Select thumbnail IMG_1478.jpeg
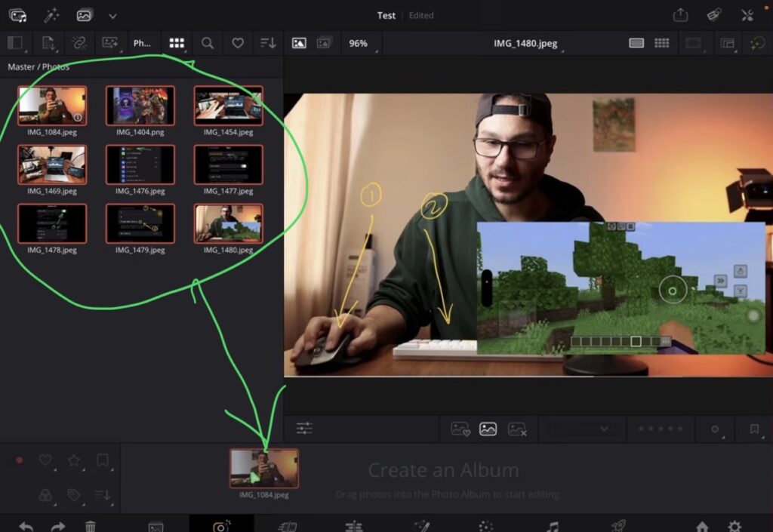This screenshot has height=532, width=773. coord(52,223)
